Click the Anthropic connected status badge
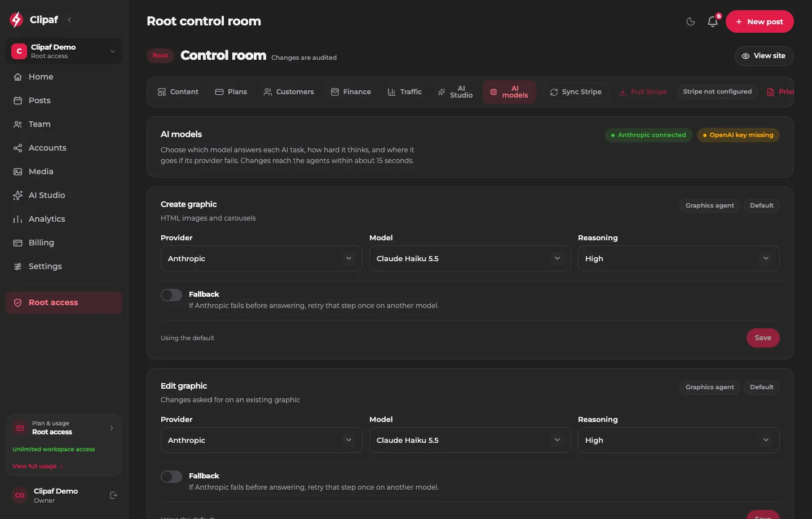Viewport: 812px width, 519px height. point(648,135)
